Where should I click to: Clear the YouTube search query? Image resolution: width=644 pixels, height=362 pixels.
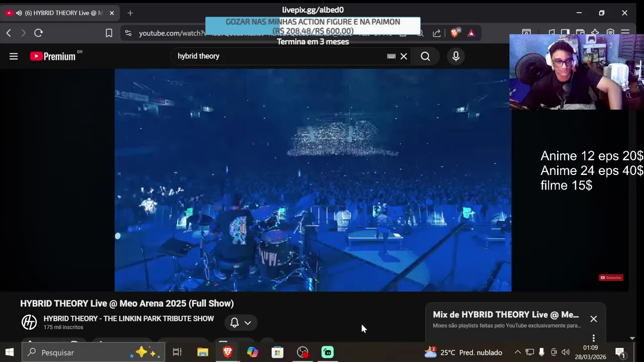coord(404,56)
